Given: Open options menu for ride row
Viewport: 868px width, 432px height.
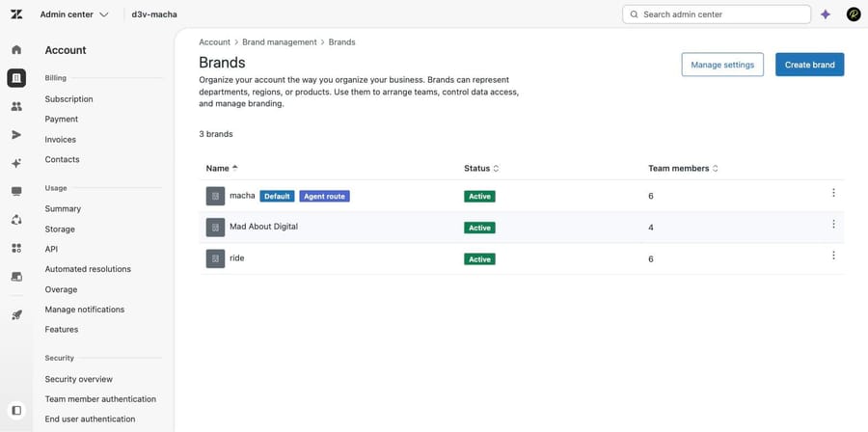Looking at the screenshot, I should 833,255.
